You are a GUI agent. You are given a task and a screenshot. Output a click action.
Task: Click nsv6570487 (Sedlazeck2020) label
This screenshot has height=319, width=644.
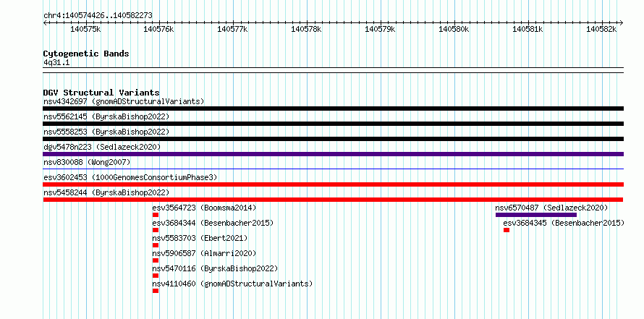coord(551,208)
